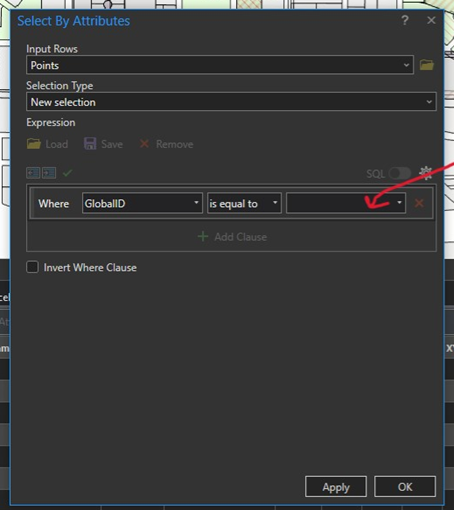
Task: Confirm with the OK button
Action: (405, 487)
